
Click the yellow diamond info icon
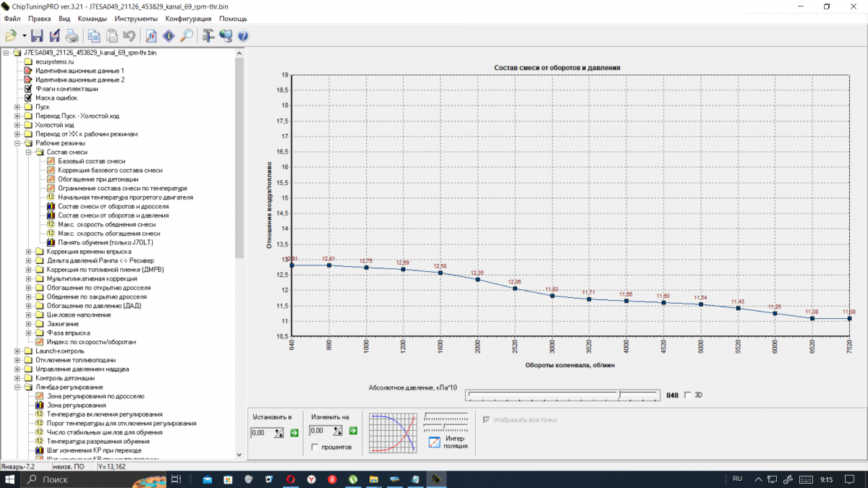pyautogui.click(x=169, y=35)
